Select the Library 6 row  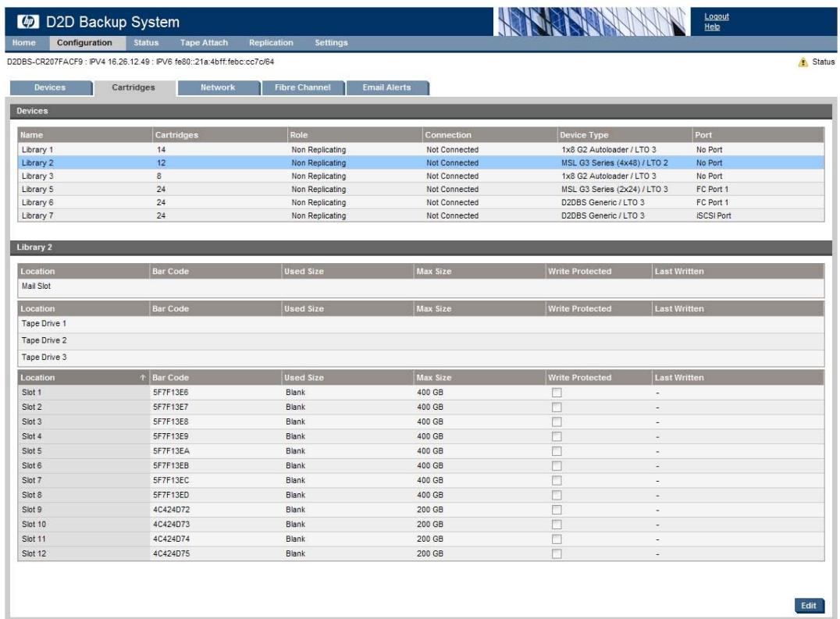tap(421, 202)
